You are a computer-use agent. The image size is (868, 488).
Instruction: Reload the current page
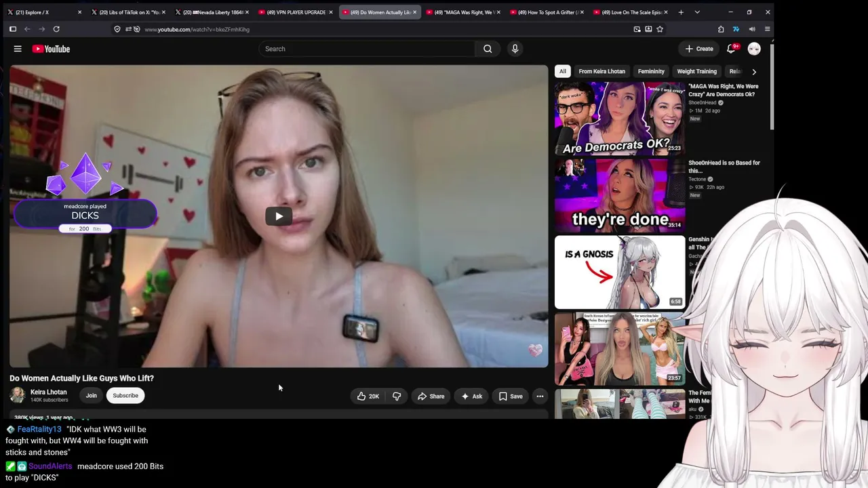click(56, 29)
